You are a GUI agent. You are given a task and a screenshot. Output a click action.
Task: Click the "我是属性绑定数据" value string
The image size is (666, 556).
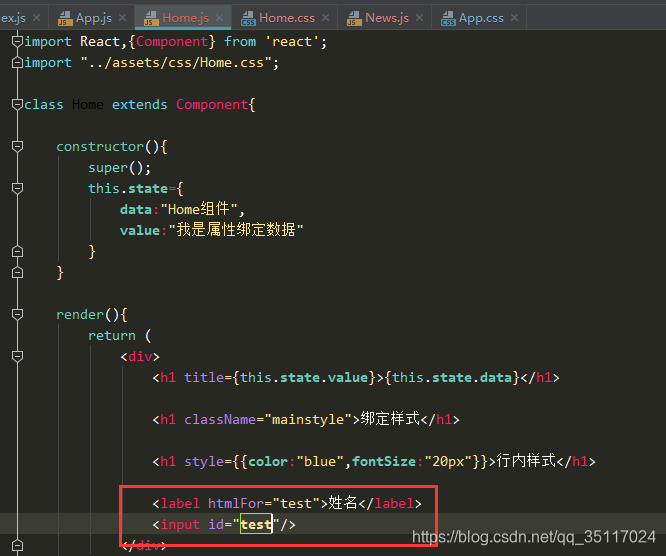pos(236,230)
